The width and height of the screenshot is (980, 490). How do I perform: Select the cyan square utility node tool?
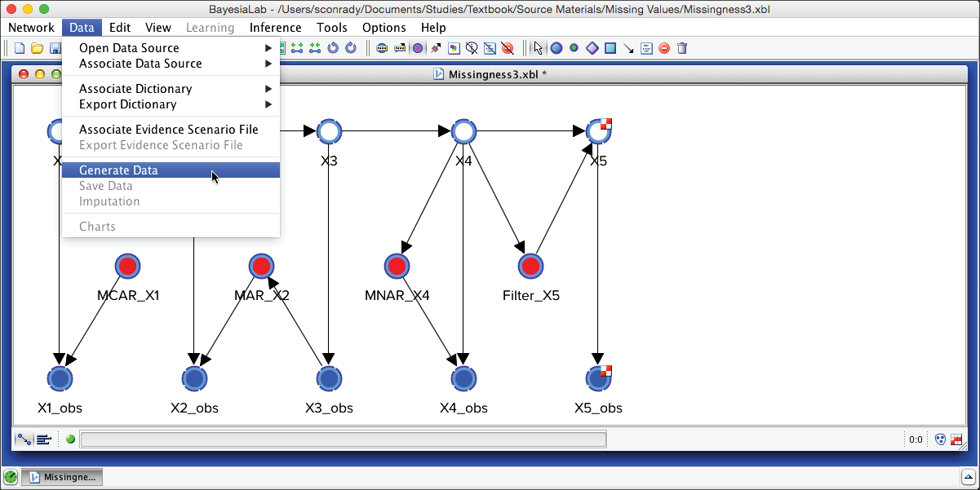[610, 48]
